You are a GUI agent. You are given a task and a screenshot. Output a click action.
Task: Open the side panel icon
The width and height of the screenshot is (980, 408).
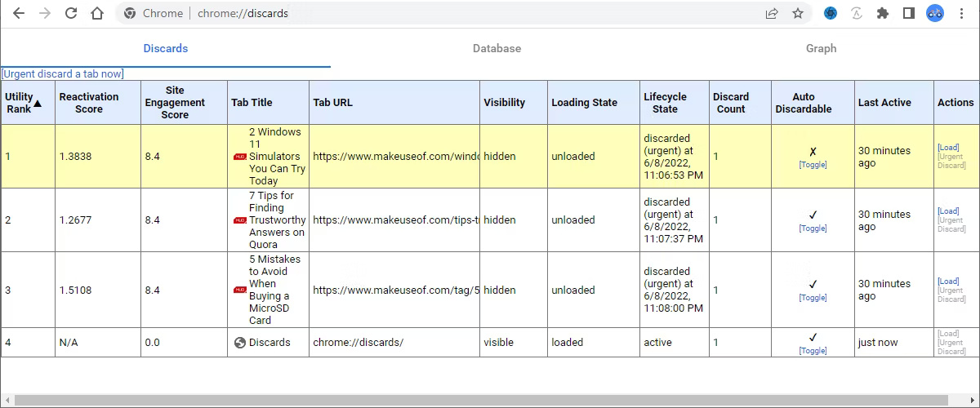908,13
